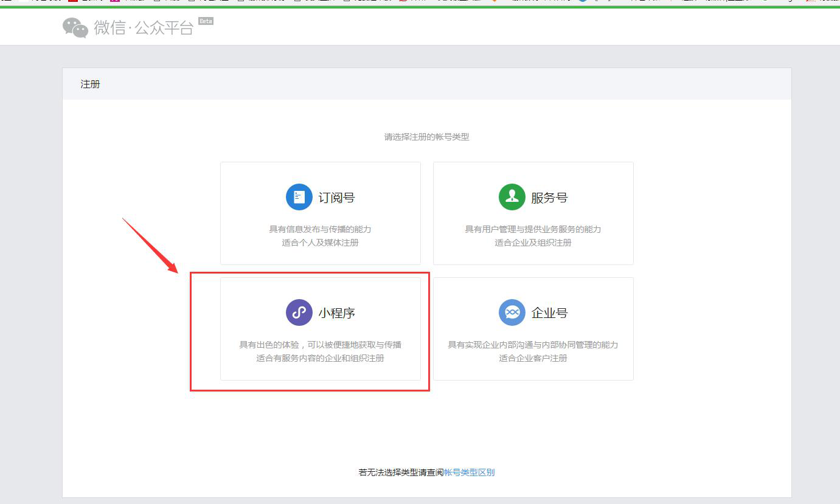Click text 适合企业及组织注册
This screenshot has width=840, height=504.
pyautogui.click(x=533, y=243)
